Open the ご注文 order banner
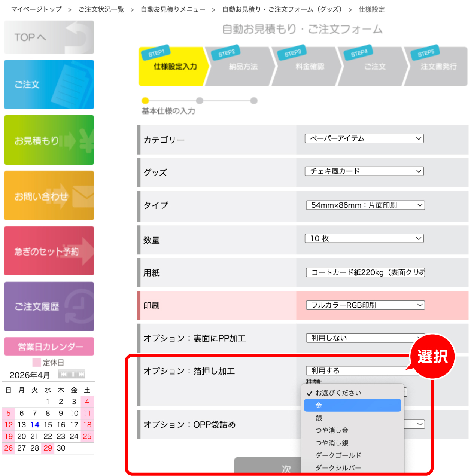 point(49,85)
